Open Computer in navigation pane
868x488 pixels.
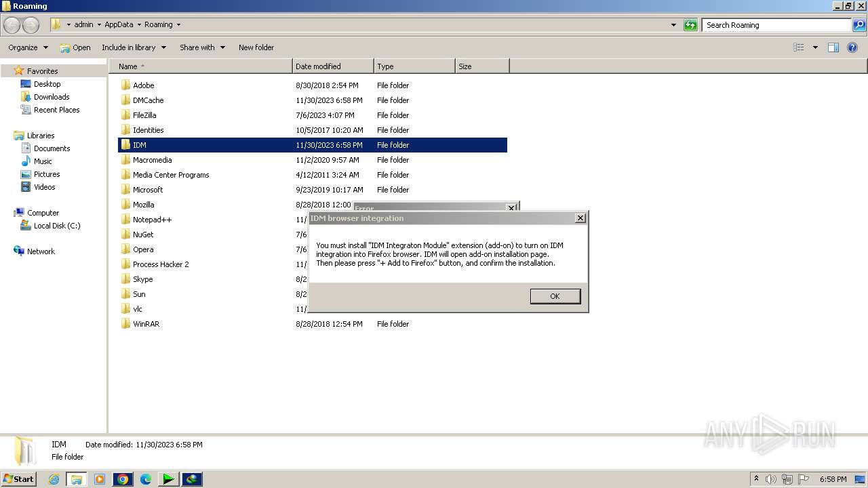coord(43,213)
